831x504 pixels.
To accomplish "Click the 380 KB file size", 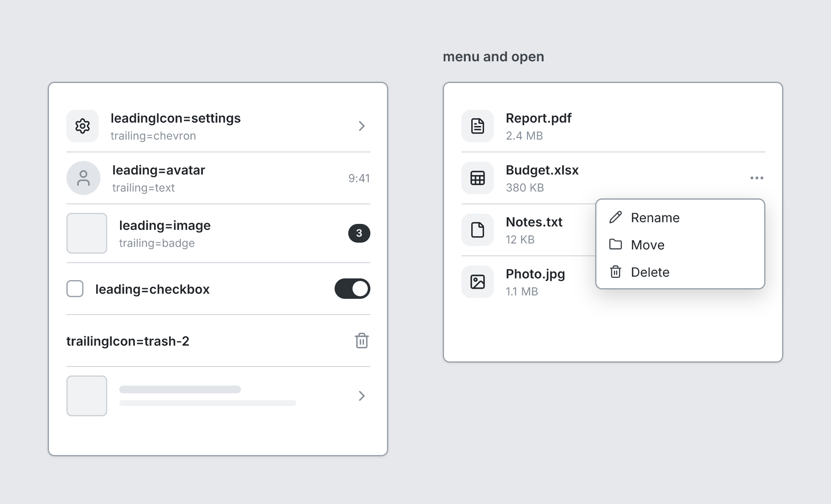I will click(525, 188).
